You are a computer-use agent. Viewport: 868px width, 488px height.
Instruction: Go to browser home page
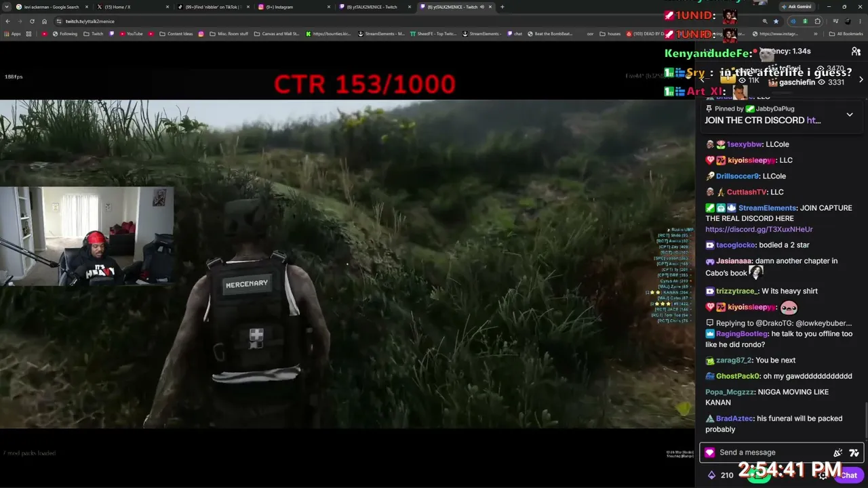click(x=44, y=21)
